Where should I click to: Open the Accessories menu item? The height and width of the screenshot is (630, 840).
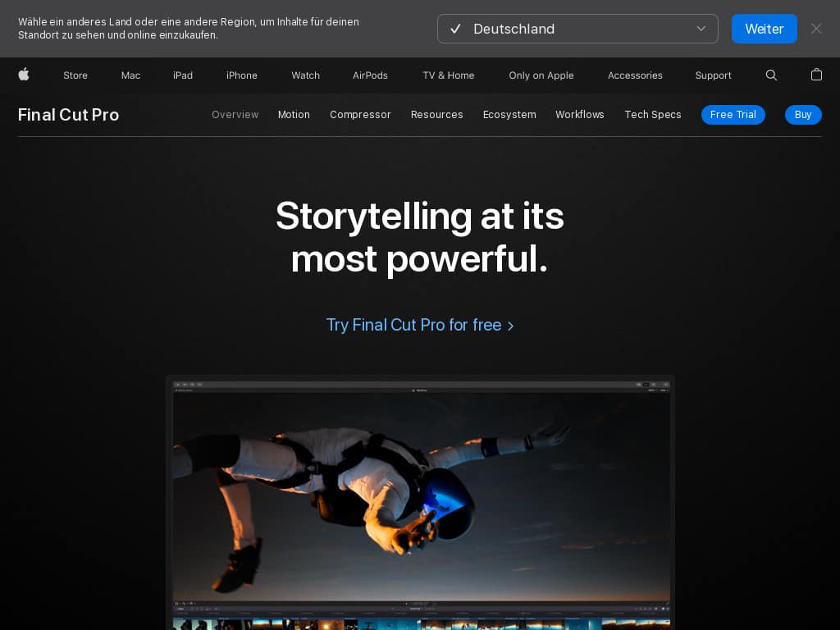(635, 75)
